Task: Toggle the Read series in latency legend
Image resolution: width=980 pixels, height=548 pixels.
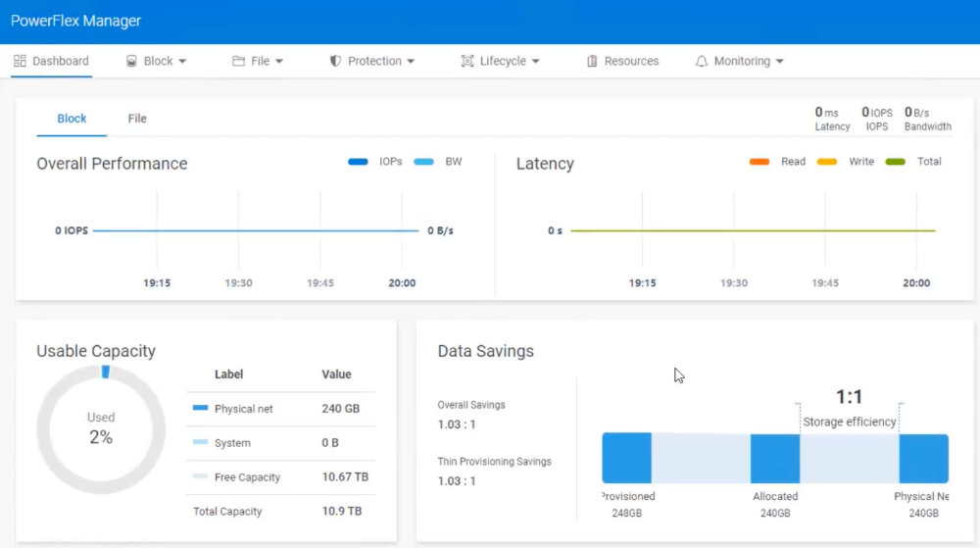Action: coord(759,162)
